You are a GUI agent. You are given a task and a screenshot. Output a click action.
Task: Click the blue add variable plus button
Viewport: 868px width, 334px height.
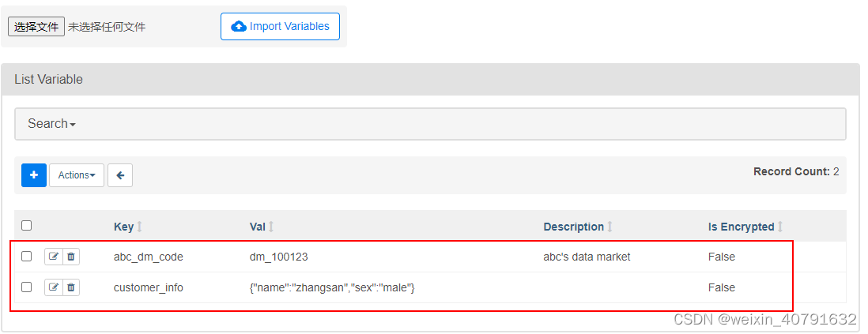point(34,175)
